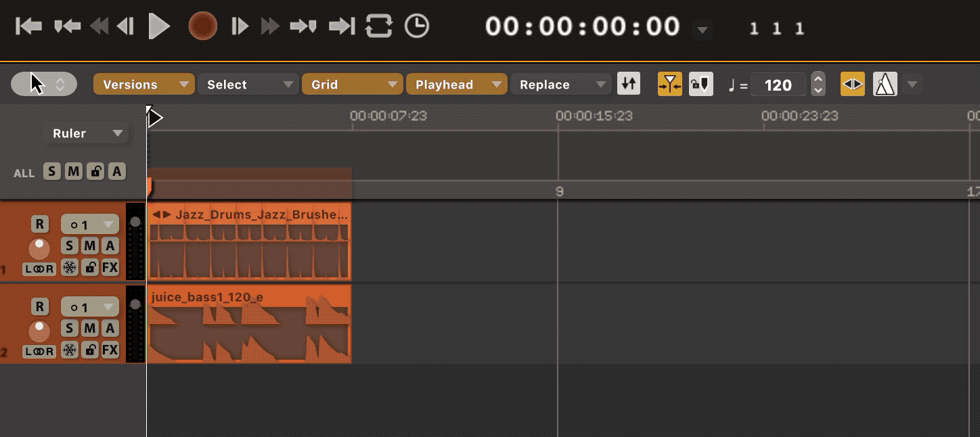
Task: Arm recording with the round Record button
Action: click(x=202, y=26)
